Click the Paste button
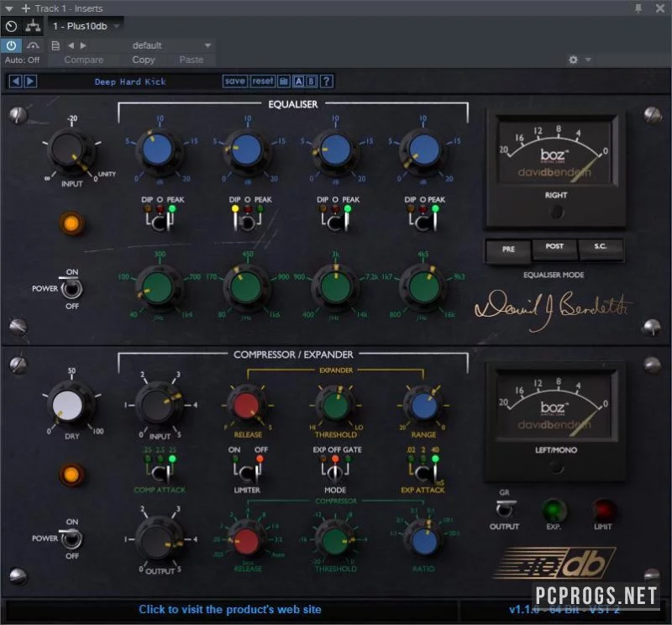The height and width of the screenshot is (625, 672). coord(192,60)
